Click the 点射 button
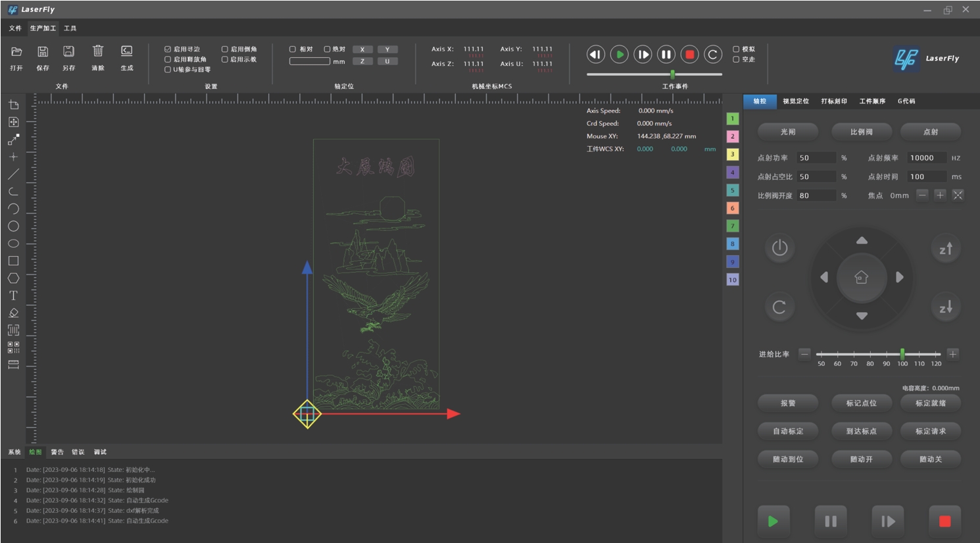Screen dimensions: 980x543 931,132
